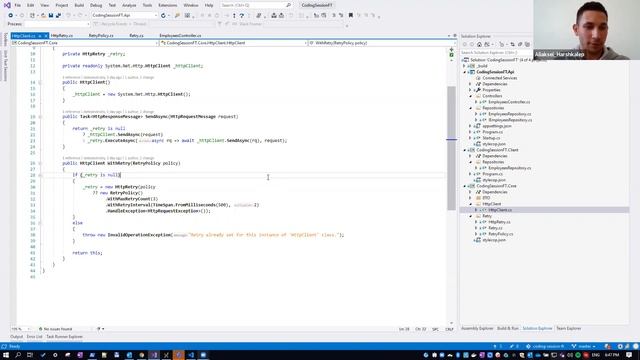Click the Task View taskbar icon

click(x=30, y=355)
